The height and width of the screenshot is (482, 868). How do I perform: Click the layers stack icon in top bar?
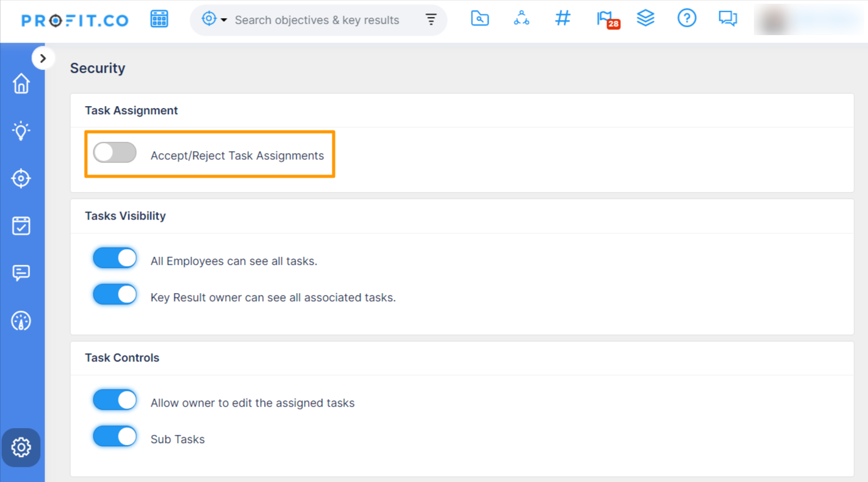pyautogui.click(x=645, y=19)
